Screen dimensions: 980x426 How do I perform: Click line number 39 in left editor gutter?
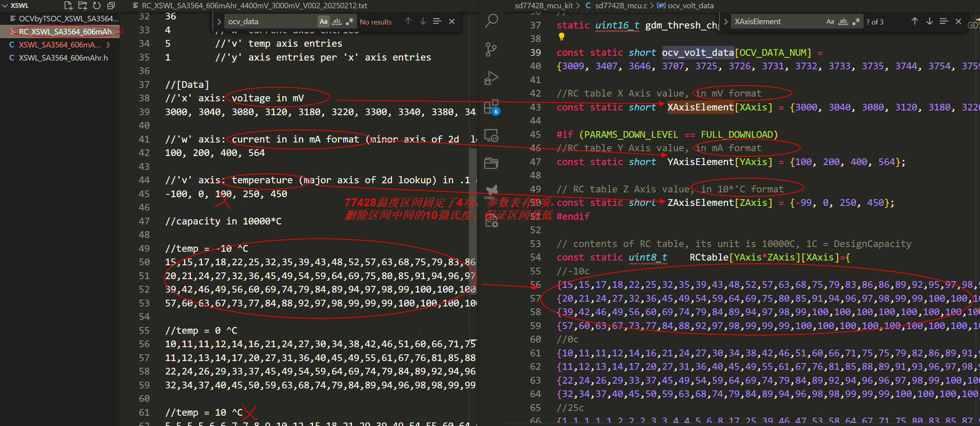(x=144, y=112)
